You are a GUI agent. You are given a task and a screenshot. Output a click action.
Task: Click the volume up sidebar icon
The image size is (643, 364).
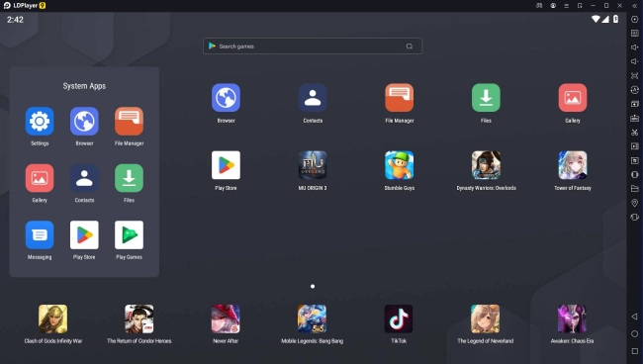coord(634,47)
